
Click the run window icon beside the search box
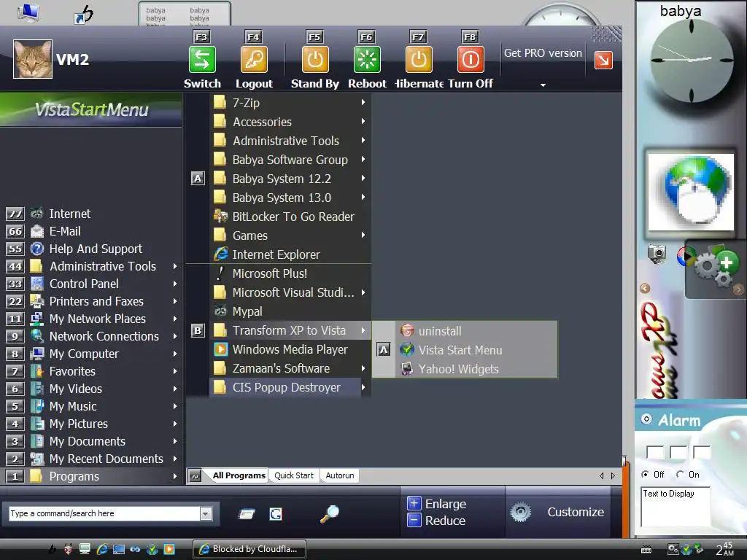tap(247, 514)
